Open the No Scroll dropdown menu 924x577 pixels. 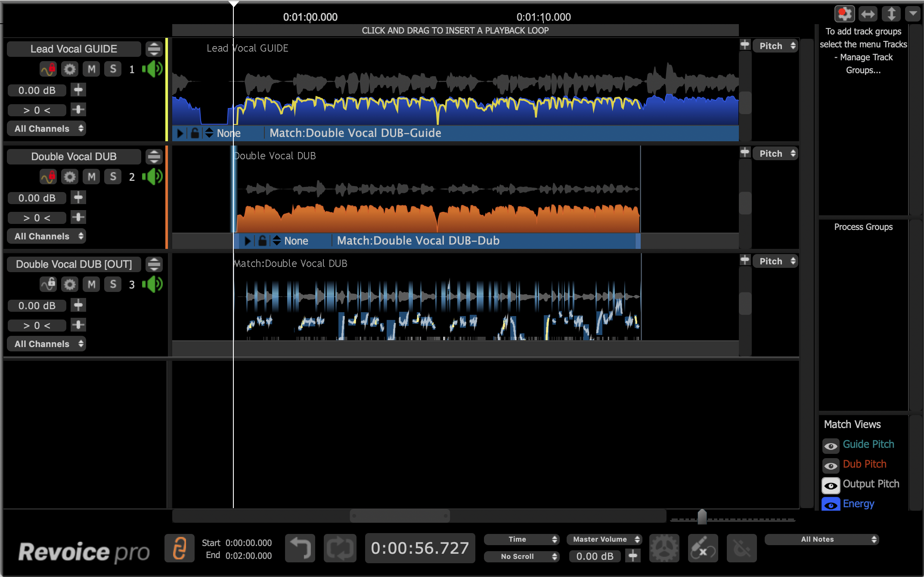(521, 556)
